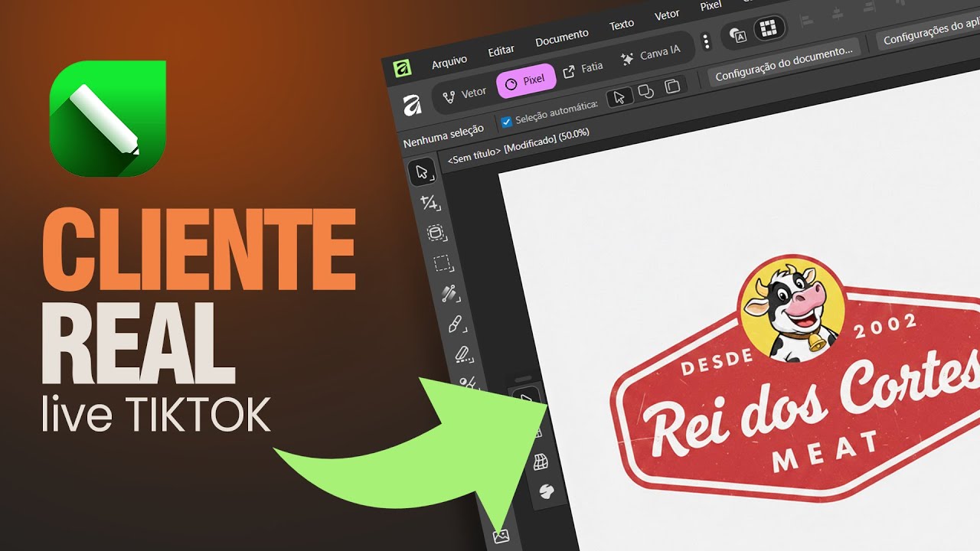Open the Pixel menu in menu bar

pyautogui.click(x=710, y=5)
